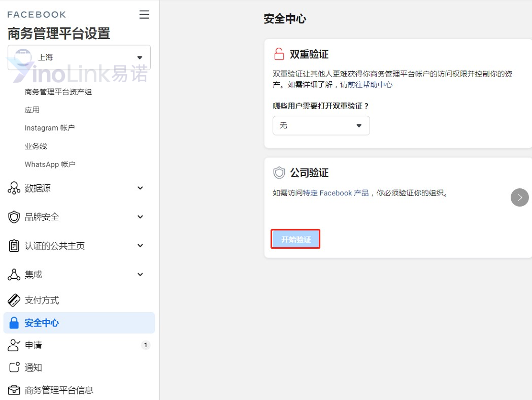This screenshot has width=532, height=400.
Task: Click the 集成 integrations icon
Action: [14, 275]
